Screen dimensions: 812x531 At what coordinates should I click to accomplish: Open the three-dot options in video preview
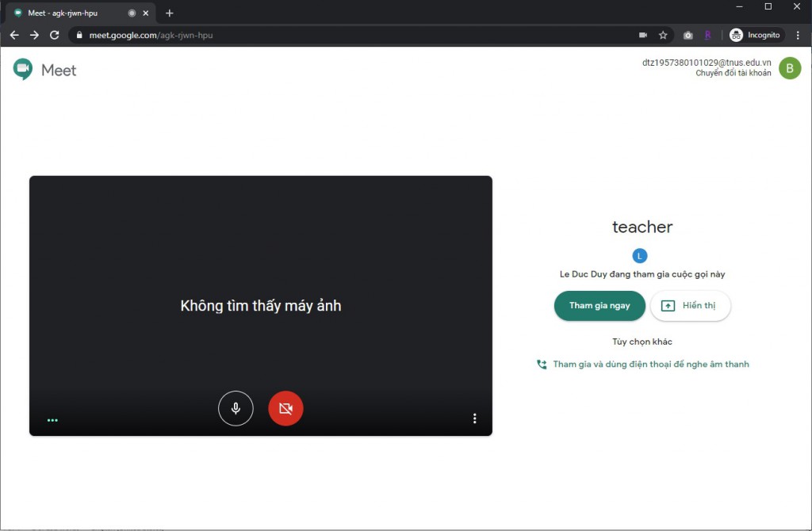pos(474,418)
